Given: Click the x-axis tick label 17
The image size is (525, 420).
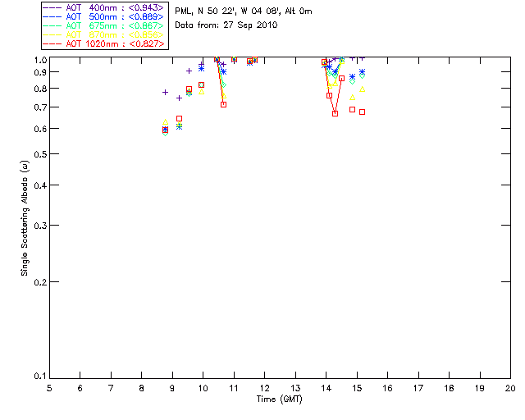Looking at the screenshot, I should tap(418, 388).
